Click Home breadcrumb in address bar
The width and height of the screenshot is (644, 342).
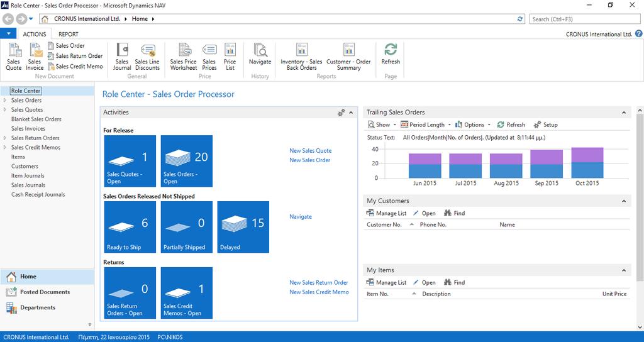140,19
